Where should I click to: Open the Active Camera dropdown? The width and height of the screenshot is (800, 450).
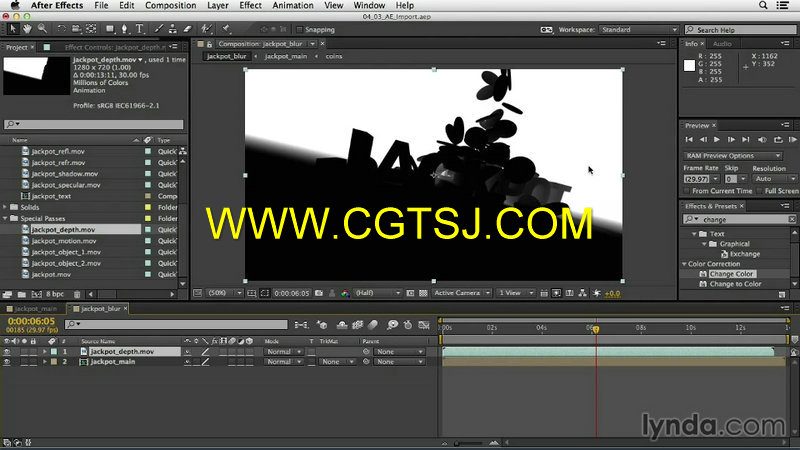tap(462, 293)
